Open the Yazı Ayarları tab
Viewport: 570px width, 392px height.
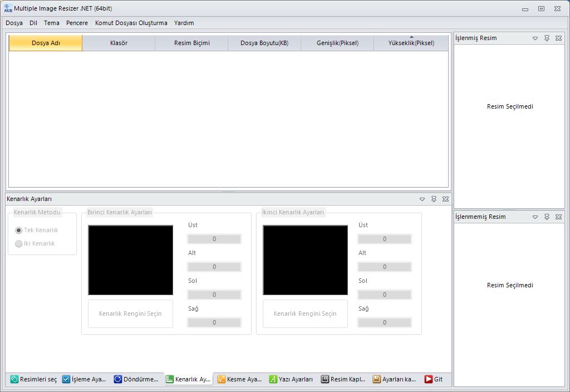292,379
